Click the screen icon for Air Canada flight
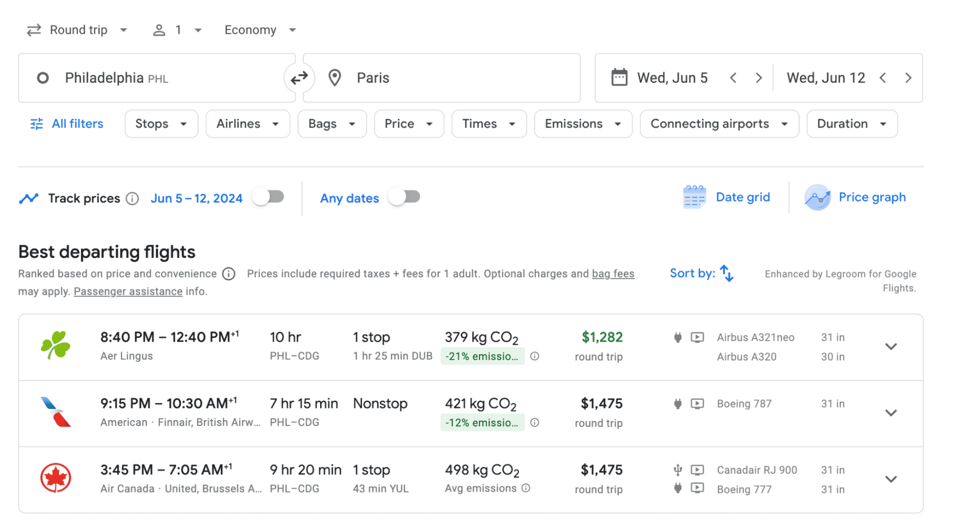The width and height of the screenshot is (980, 531). 696,470
